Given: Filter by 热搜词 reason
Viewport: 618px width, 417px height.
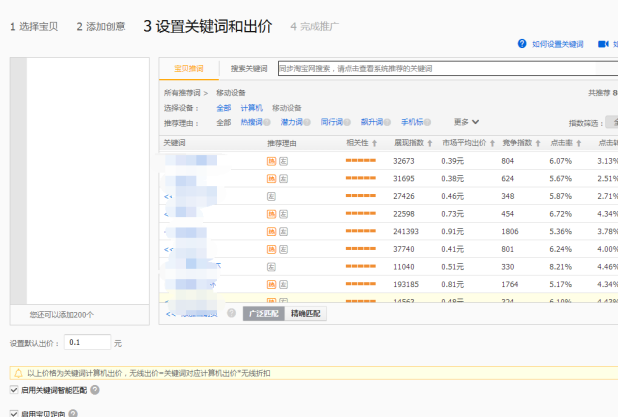Looking at the screenshot, I should 251,122.
